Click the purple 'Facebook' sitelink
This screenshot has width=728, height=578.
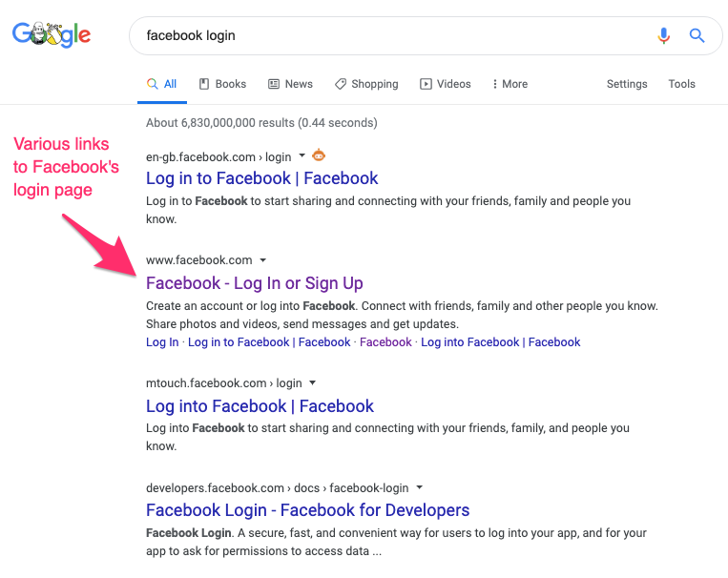tap(385, 342)
